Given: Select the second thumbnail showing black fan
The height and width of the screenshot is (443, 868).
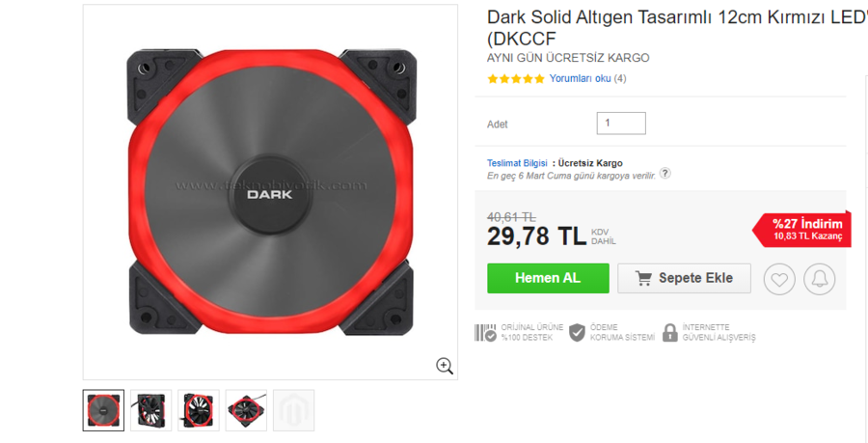Looking at the screenshot, I should pyautogui.click(x=151, y=410).
